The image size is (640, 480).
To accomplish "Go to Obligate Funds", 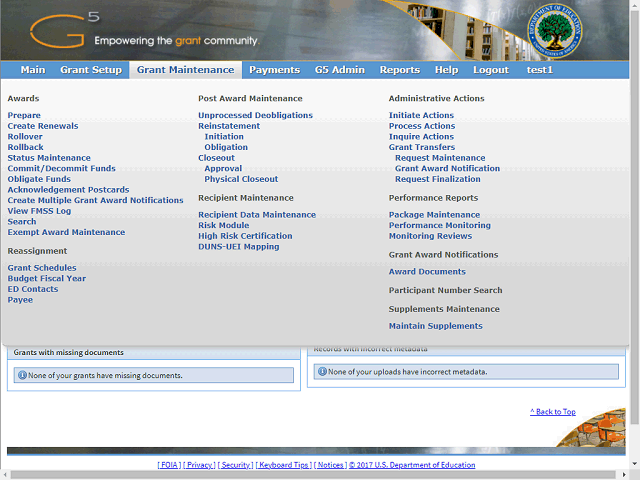I will pyautogui.click(x=39, y=179).
